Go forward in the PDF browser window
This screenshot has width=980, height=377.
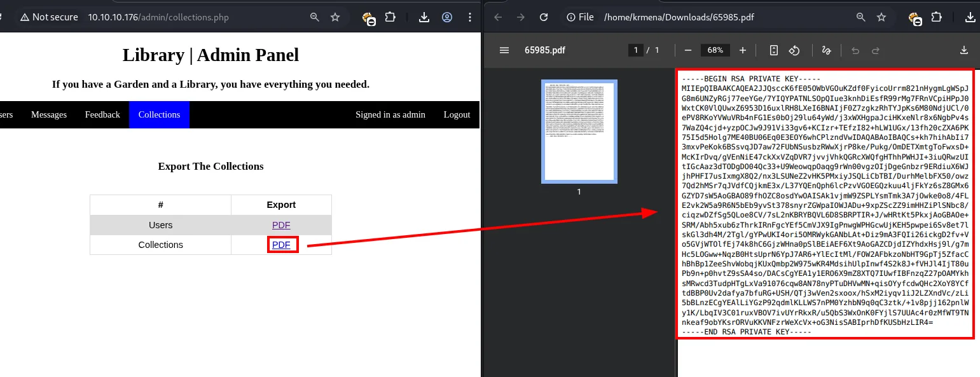pos(521,17)
